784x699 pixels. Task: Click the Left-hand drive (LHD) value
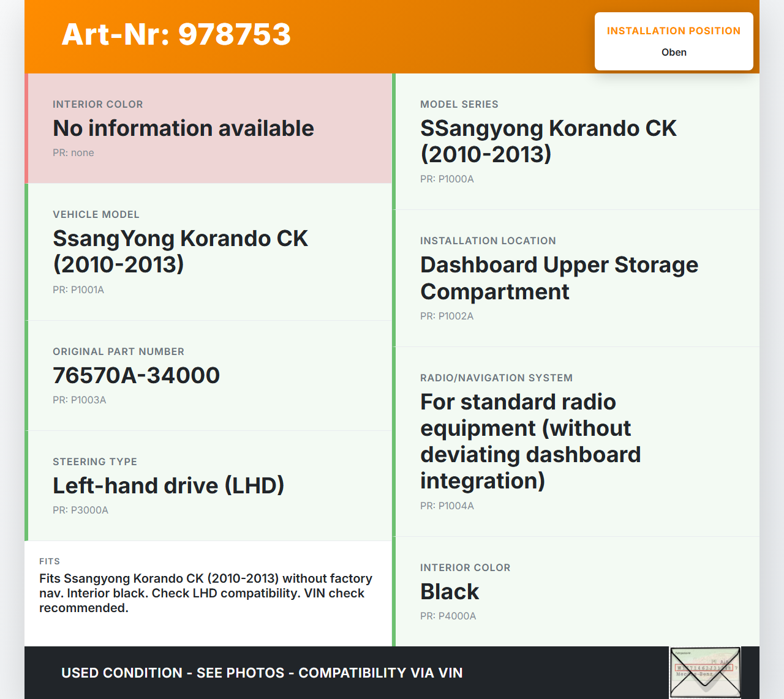point(168,485)
